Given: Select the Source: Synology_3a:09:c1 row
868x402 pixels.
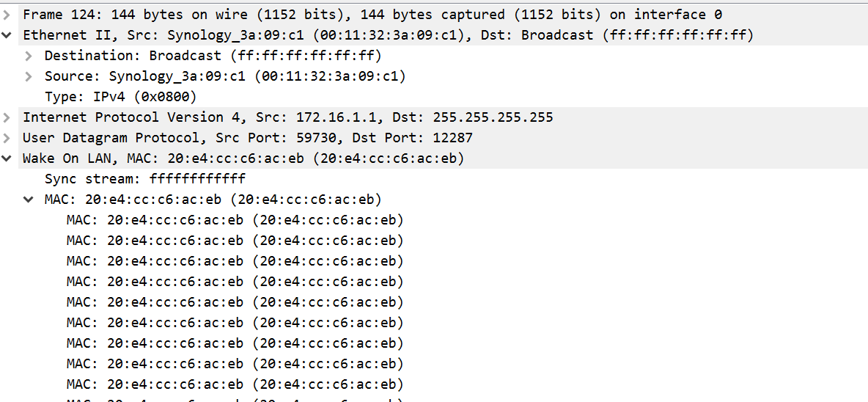Looking at the screenshot, I should (x=225, y=76).
